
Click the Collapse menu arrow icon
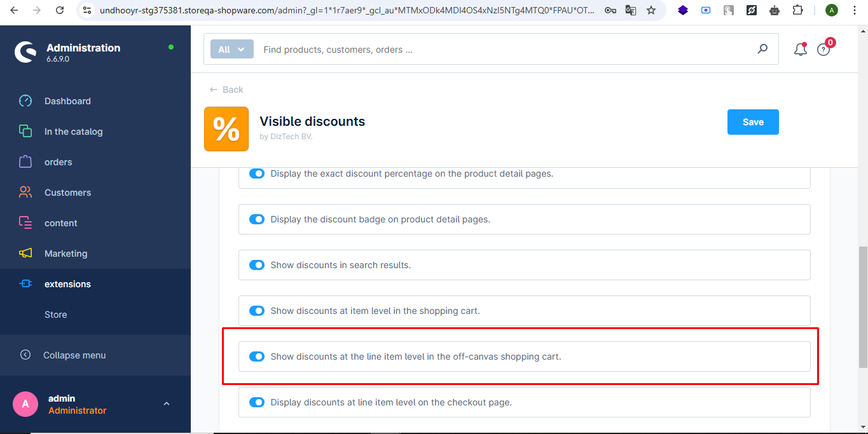click(x=25, y=355)
